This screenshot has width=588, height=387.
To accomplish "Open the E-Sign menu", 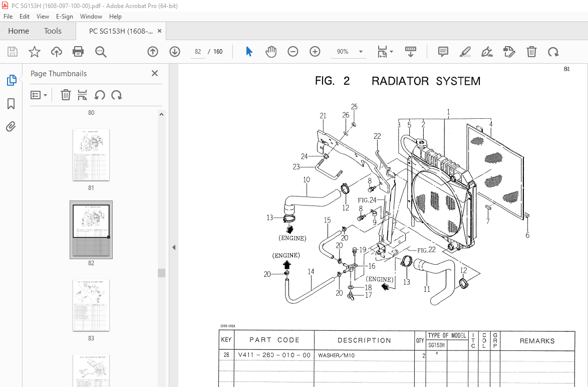I will [x=64, y=17].
